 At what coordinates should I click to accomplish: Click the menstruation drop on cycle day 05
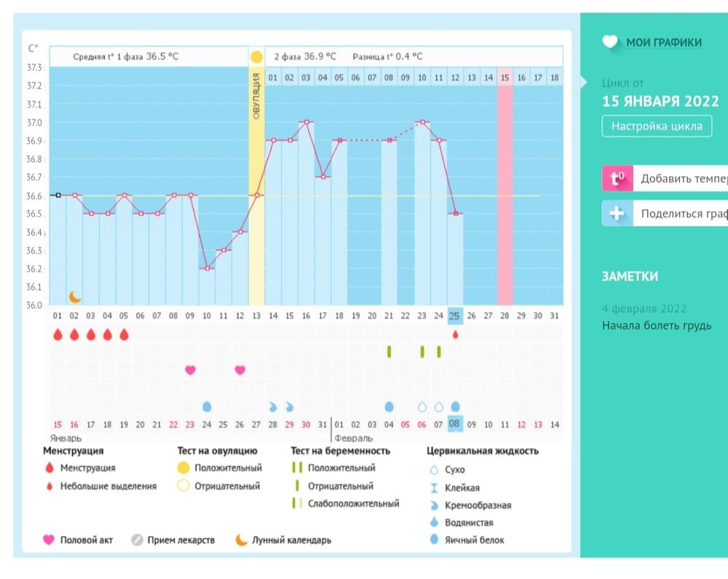(x=124, y=335)
